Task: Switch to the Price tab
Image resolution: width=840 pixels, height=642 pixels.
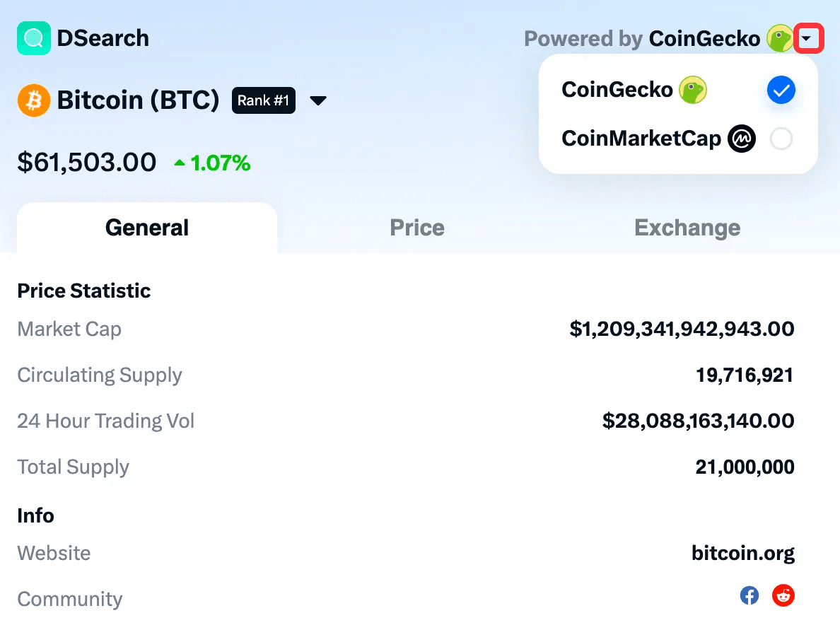Action: pyautogui.click(x=417, y=228)
